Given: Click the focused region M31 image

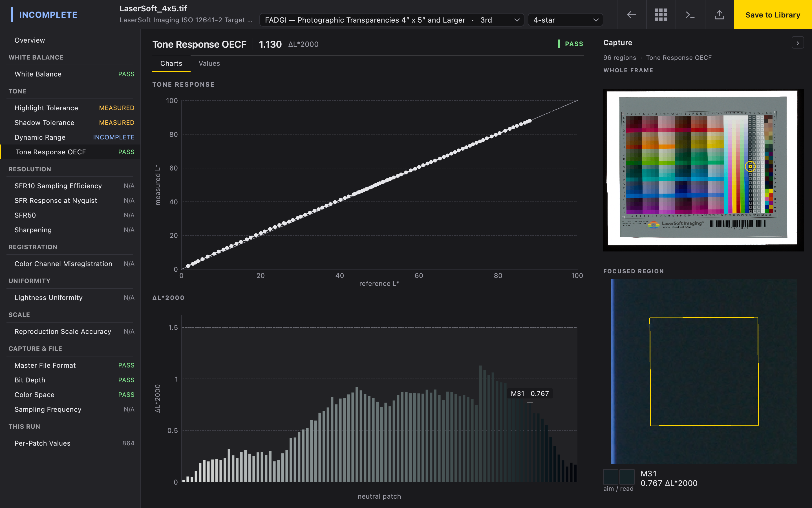Looking at the screenshot, I should click(703, 371).
